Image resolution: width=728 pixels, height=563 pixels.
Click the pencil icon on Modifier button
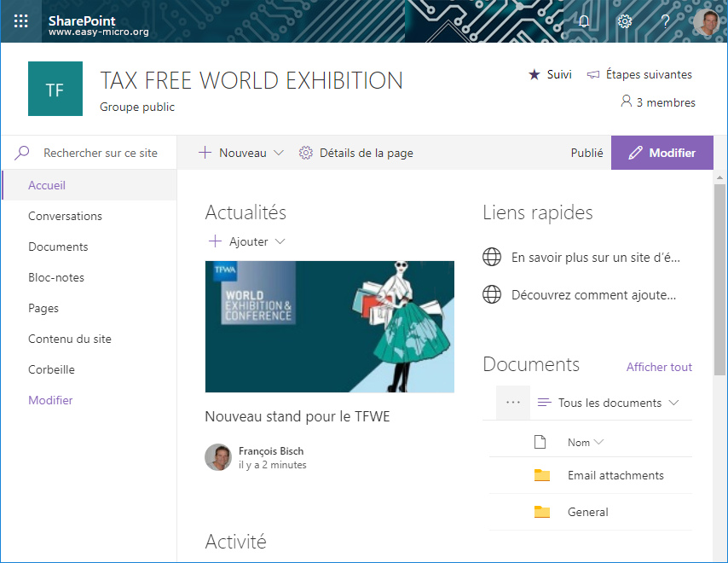click(635, 153)
